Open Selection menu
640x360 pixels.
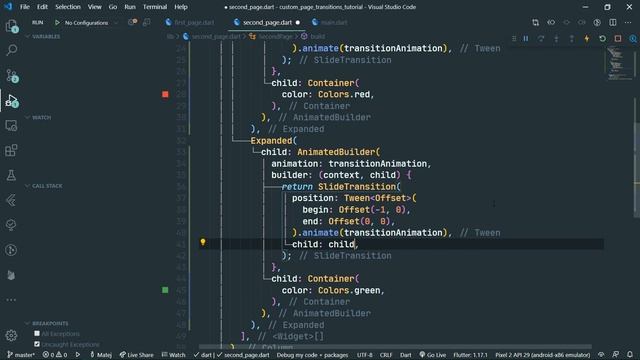pyautogui.click(x=68, y=7)
